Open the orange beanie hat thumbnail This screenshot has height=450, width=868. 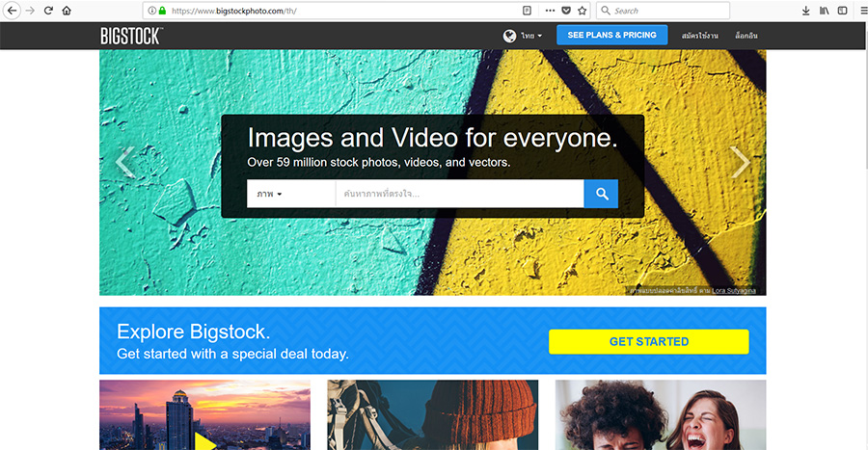432,414
